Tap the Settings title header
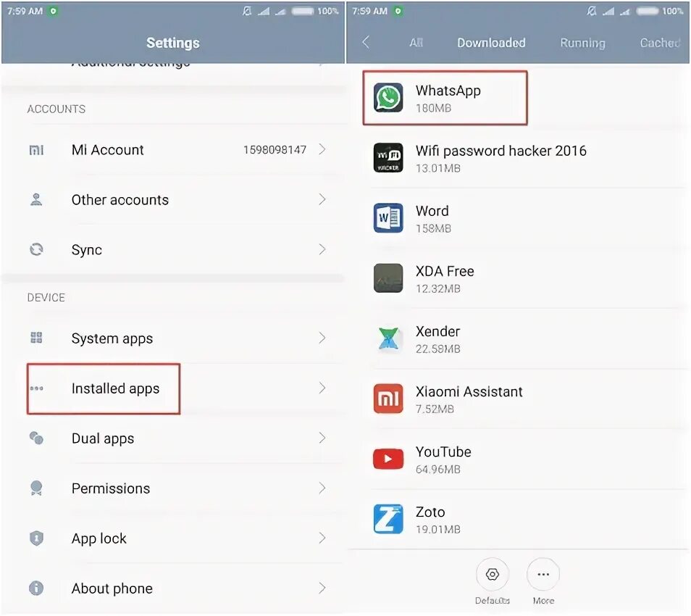Viewport: 691px width, 616px height. pos(172,43)
